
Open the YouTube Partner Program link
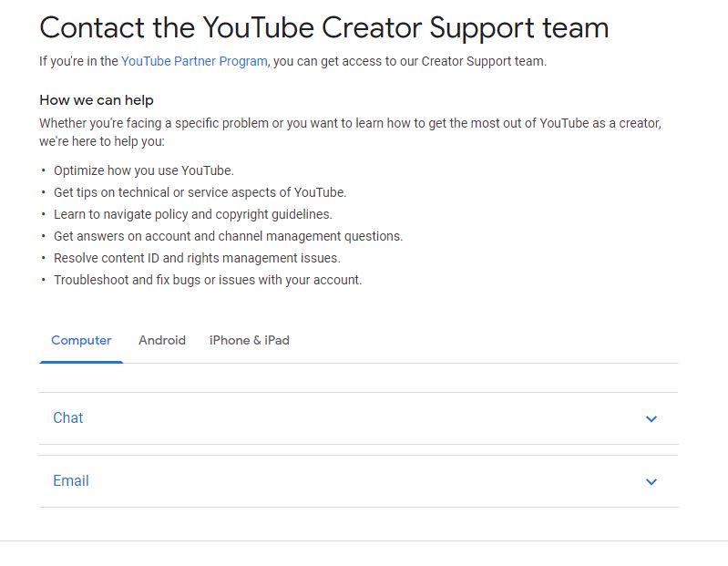(194, 61)
